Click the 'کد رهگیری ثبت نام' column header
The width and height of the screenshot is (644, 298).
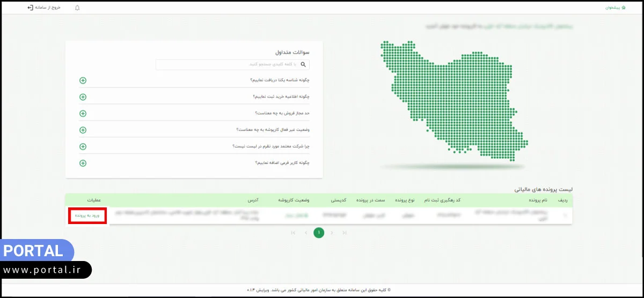coord(442,200)
